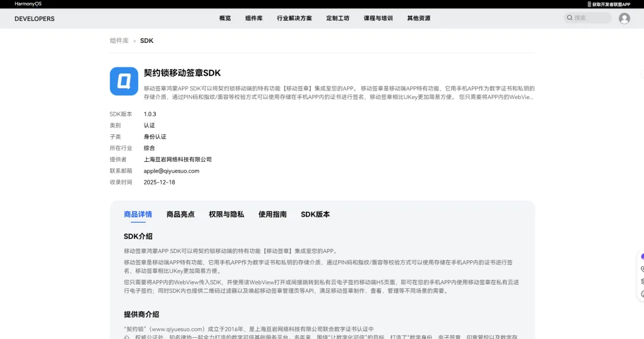This screenshot has width=644, height=339.
Task: Go back to 组件库 in breadcrumb
Action: [119, 41]
